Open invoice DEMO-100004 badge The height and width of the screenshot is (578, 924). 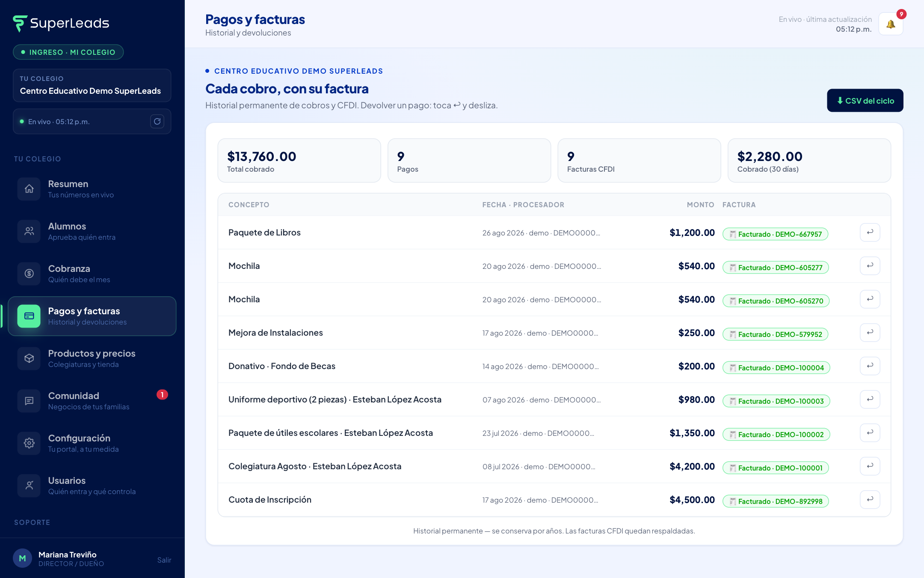click(776, 368)
